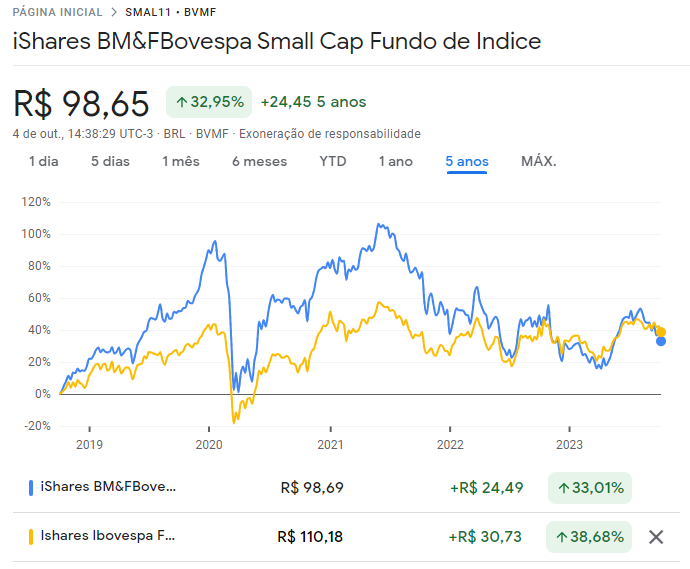Screen dimensions: 690x569
Task: Choose the YTD range tab
Action: (333, 162)
